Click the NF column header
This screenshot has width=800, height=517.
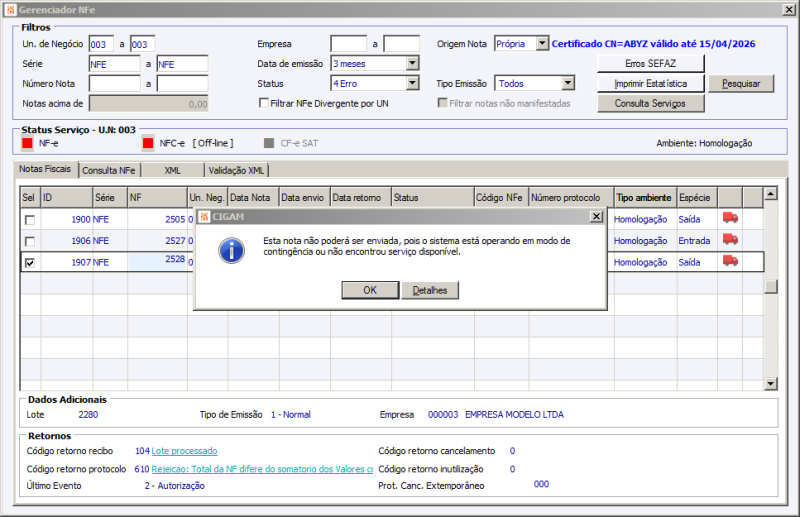157,198
